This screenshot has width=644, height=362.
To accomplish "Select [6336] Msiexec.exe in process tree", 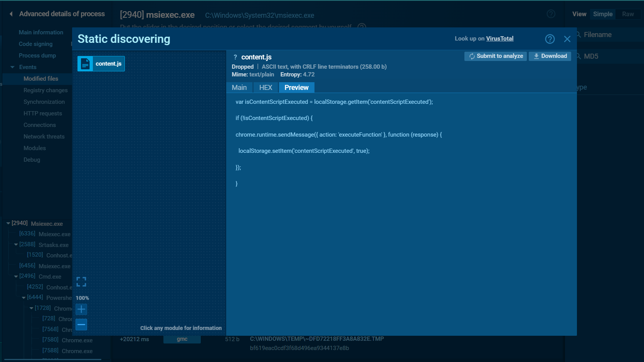I will (x=45, y=234).
